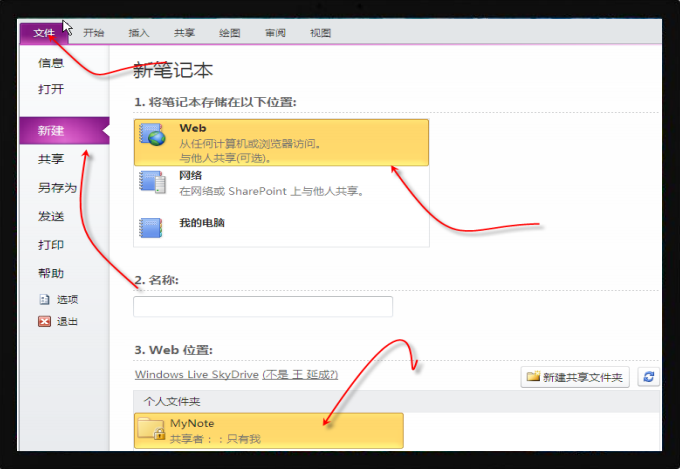The width and height of the screenshot is (680, 469).
Task: Click 在网络或 SharePoint 上与他人共享 text
Action: click(x=272, y=191)
